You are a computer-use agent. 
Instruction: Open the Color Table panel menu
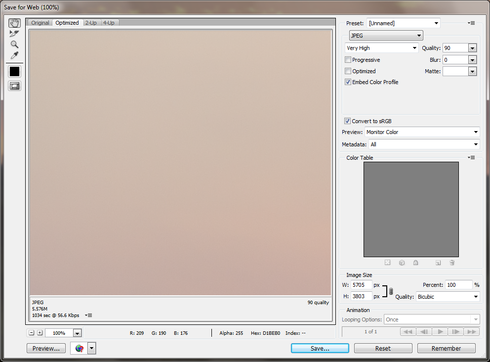[471, 157]
